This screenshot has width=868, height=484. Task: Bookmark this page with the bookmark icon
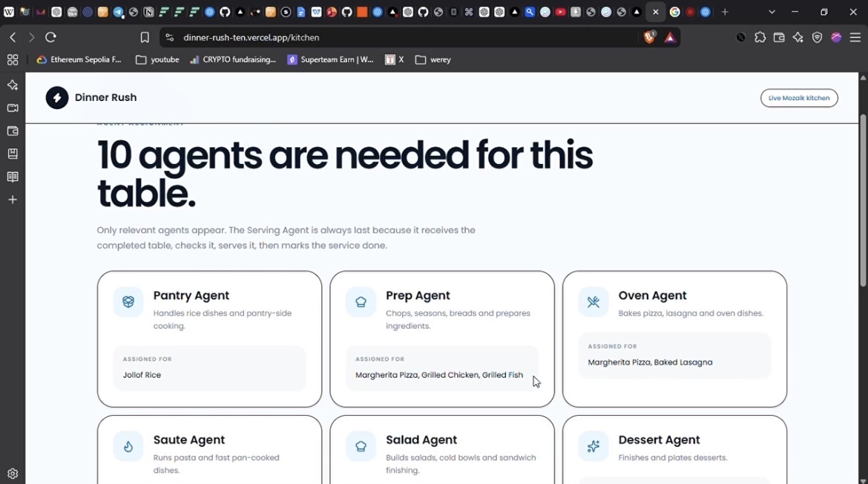pos(145,37)
